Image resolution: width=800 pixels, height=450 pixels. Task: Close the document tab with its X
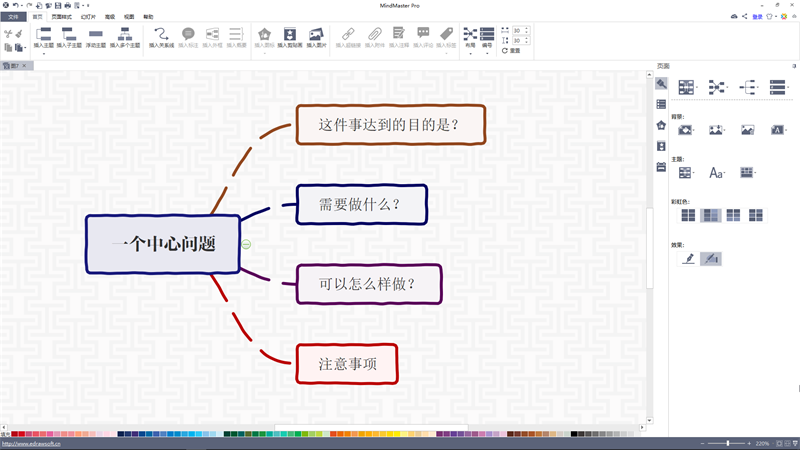pos(24,66)
